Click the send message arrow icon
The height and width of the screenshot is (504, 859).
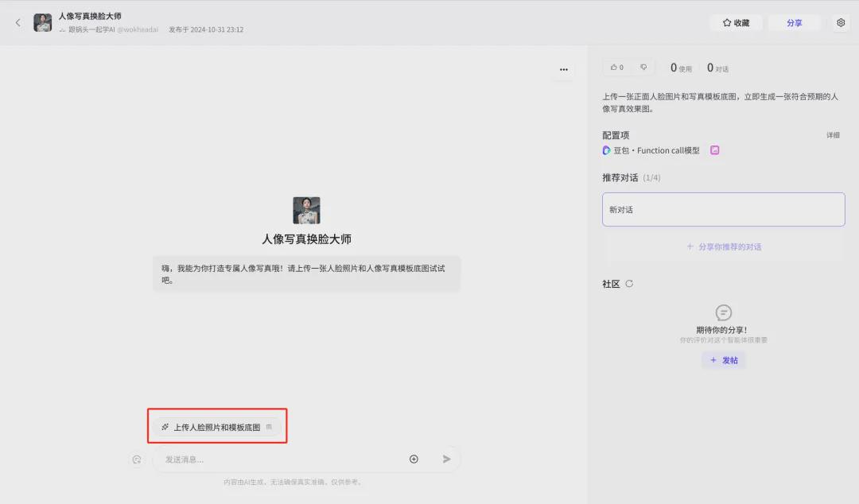click(x=447, y=459)
